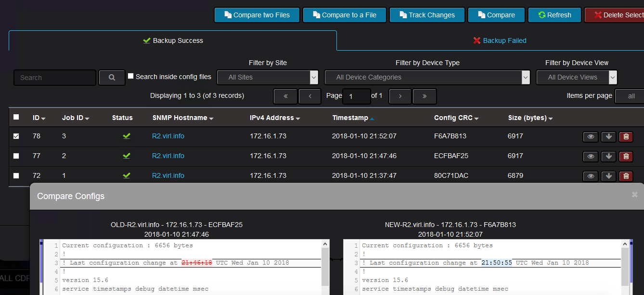Close the Compare Configs dialog
Viewport: 644px width, 295px height.
(634, 195)
